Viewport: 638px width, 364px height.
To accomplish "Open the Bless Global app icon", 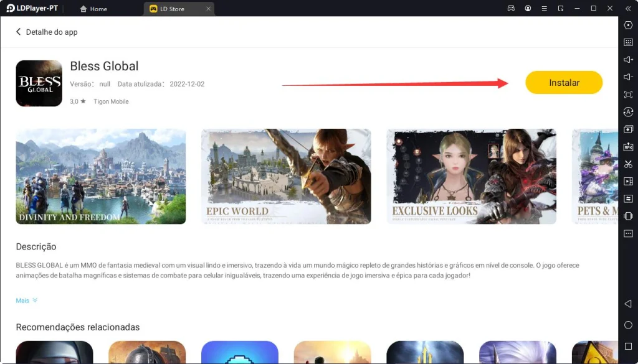I will [x=39, y=83].
